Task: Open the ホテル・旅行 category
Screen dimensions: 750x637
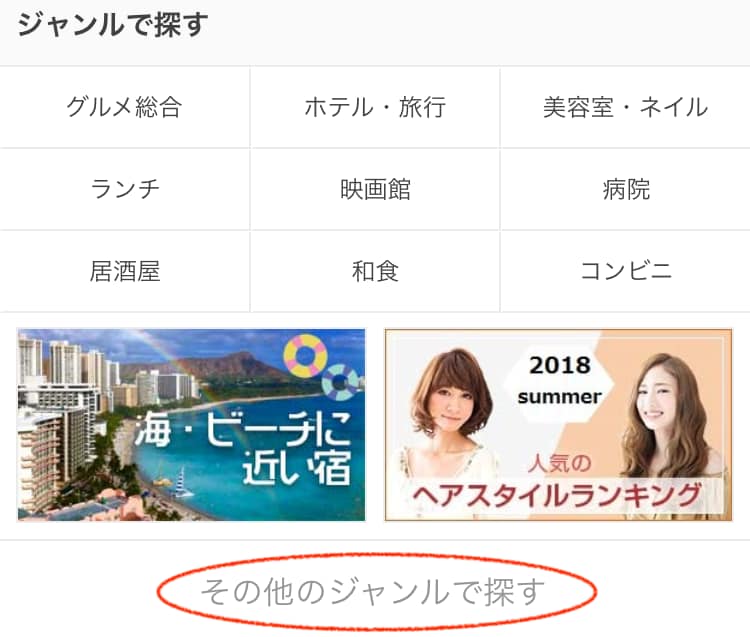Action: pos(375,107)
